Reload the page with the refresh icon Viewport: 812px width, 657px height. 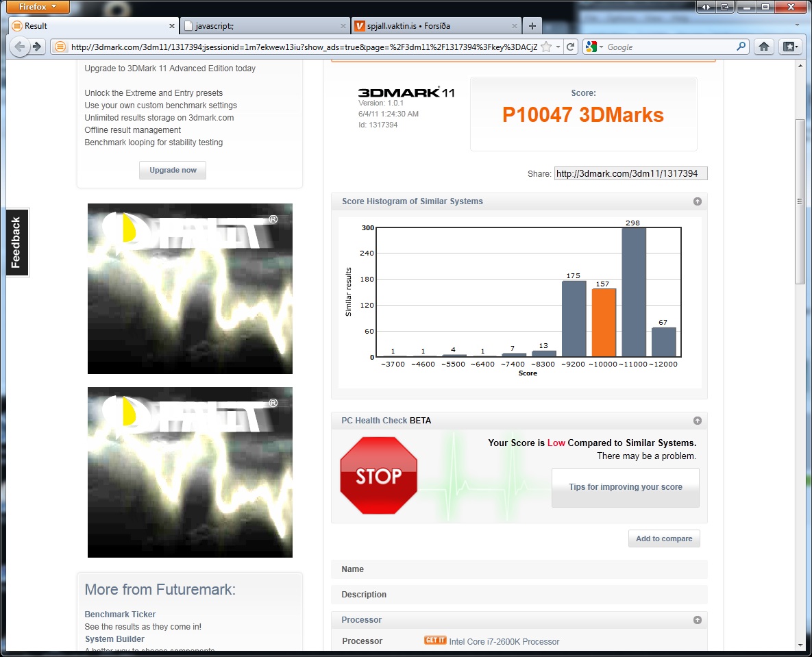pos(570,47)
